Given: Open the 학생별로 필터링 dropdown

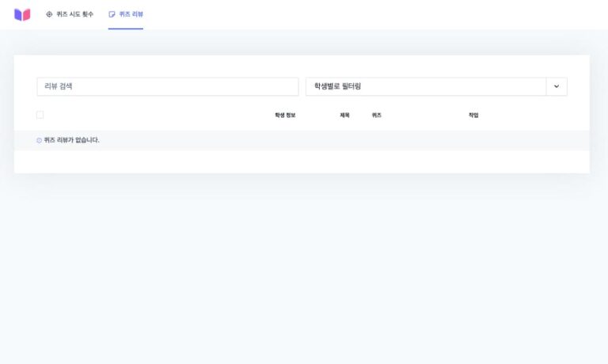Looking at the screenshot, I should (425, 86).
